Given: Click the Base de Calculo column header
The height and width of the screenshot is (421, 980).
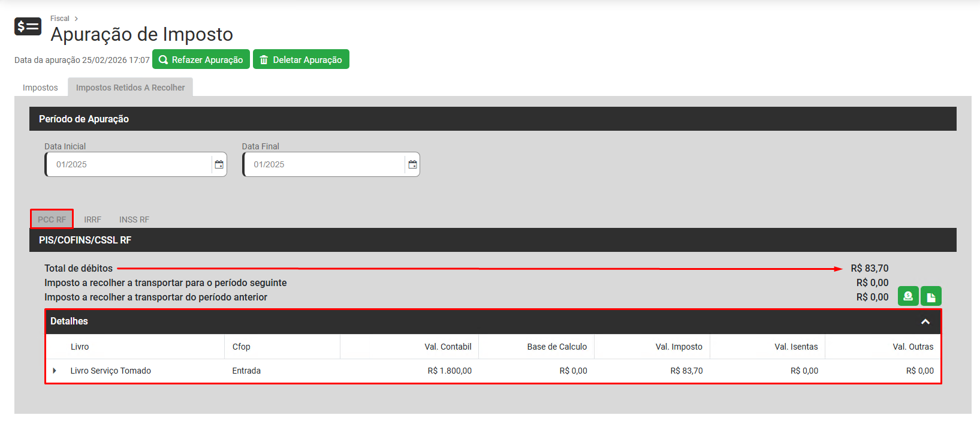Looking at the screenshot, I should point(557,347).
